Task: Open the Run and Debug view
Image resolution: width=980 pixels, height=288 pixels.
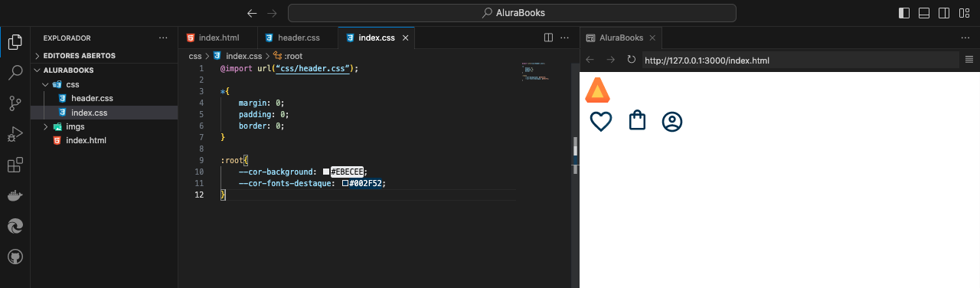Action: [15, 134]
